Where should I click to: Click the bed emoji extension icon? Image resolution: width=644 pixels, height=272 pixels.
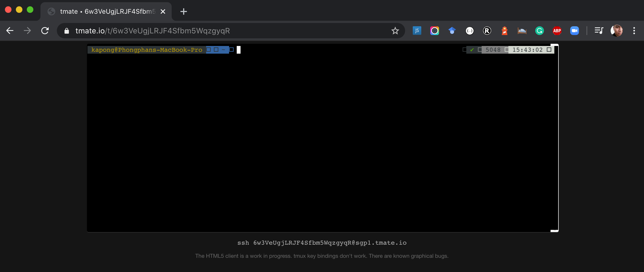tap(522, 30)
